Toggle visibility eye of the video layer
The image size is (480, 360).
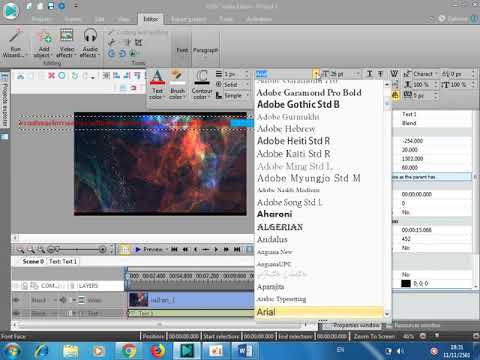point(16,300)
